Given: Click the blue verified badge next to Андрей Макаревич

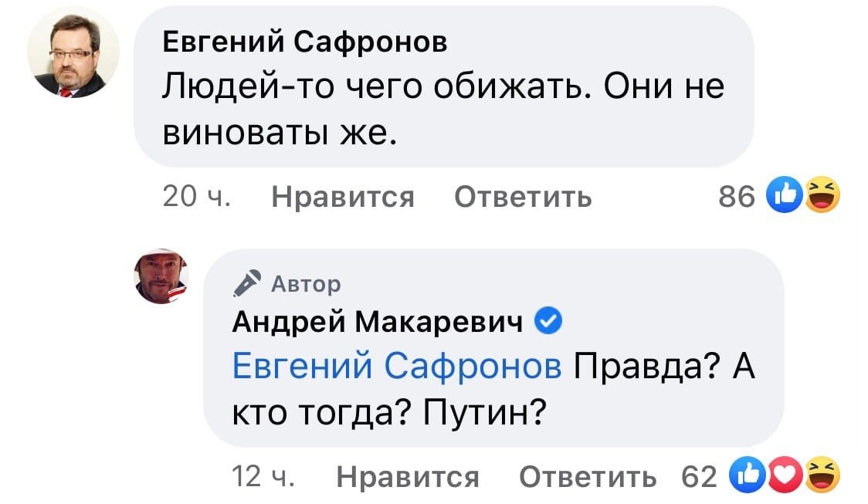Looking at the screenshot, I should (548, 321).
